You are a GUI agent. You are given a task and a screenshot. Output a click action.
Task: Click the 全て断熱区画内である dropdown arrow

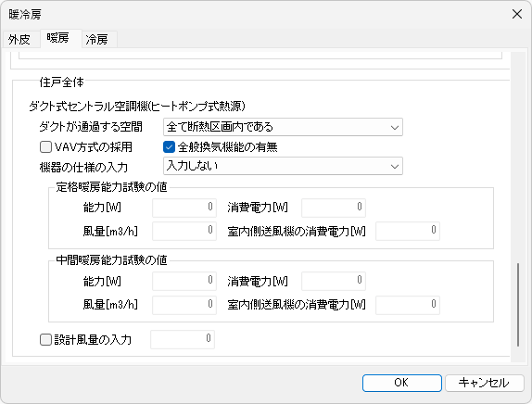pyautogui.click(x=394, y=128)
